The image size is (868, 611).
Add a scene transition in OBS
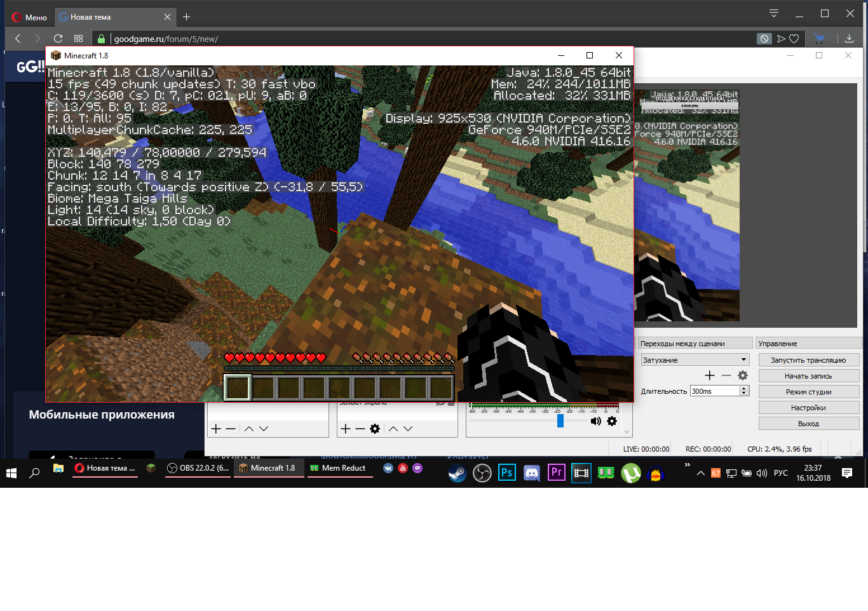(x=710, y=375)
